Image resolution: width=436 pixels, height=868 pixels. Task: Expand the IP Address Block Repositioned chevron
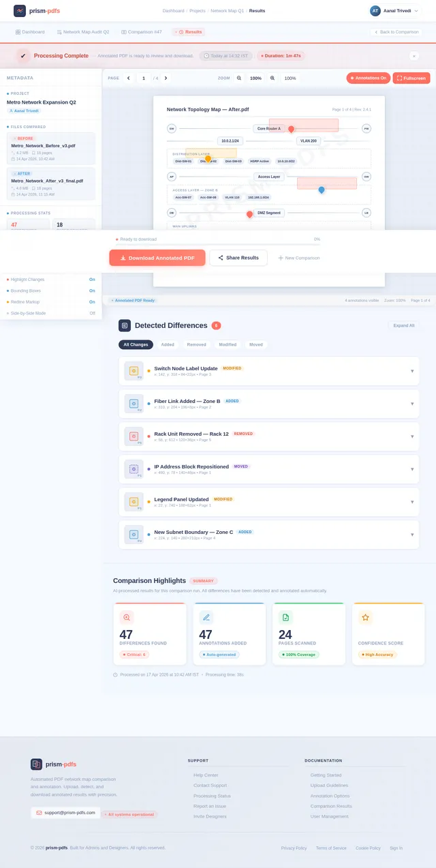(412, 469)
